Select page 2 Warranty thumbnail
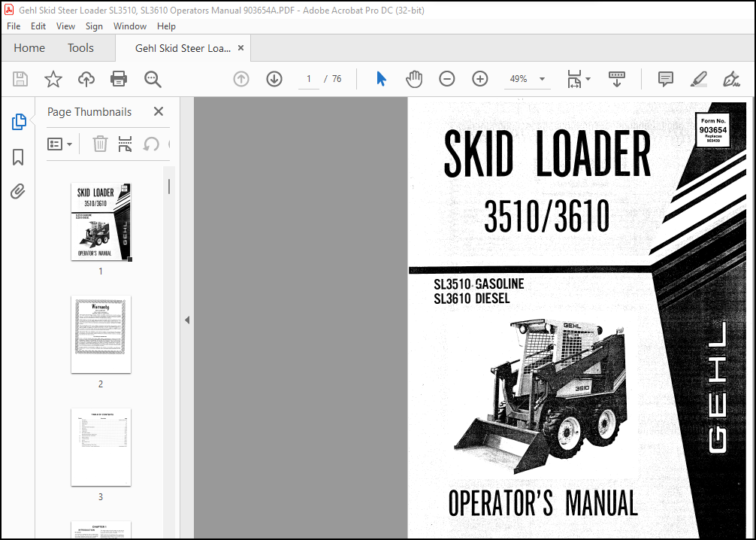The height and width of the screenshot is (540, 756). [101, 335]
